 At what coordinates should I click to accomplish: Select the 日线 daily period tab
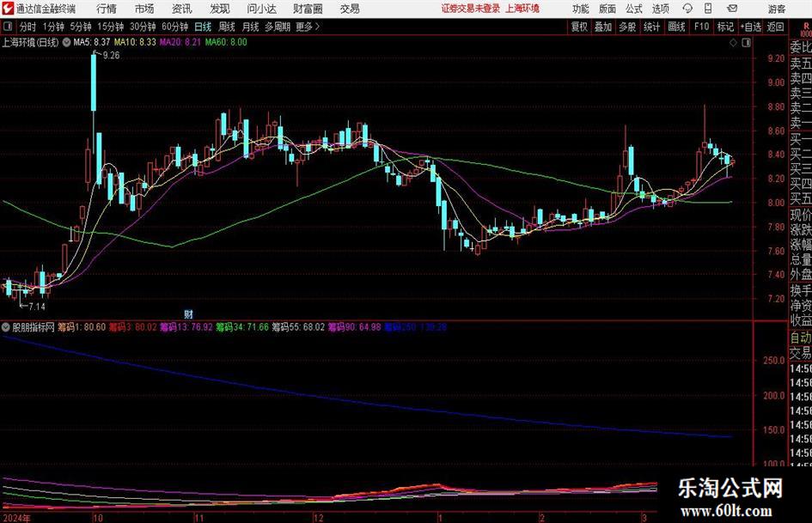tap(203, 27)
